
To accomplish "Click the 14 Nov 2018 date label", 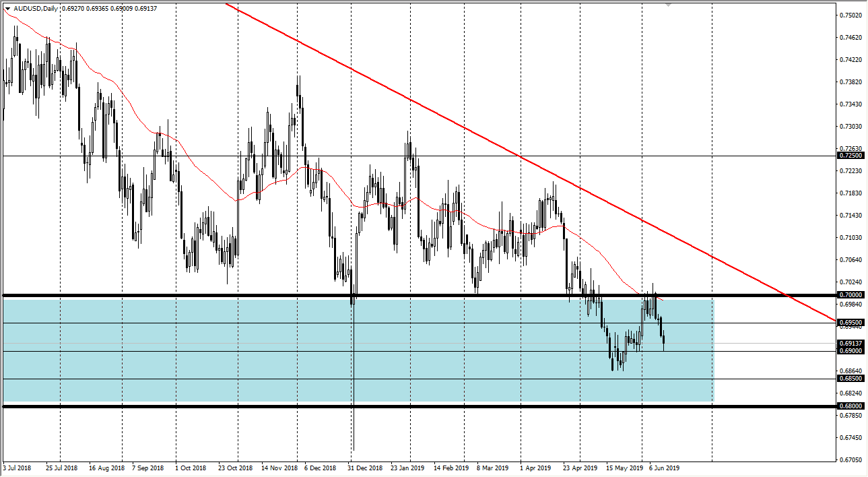I will pyautogui.click(x=279, y=467).
